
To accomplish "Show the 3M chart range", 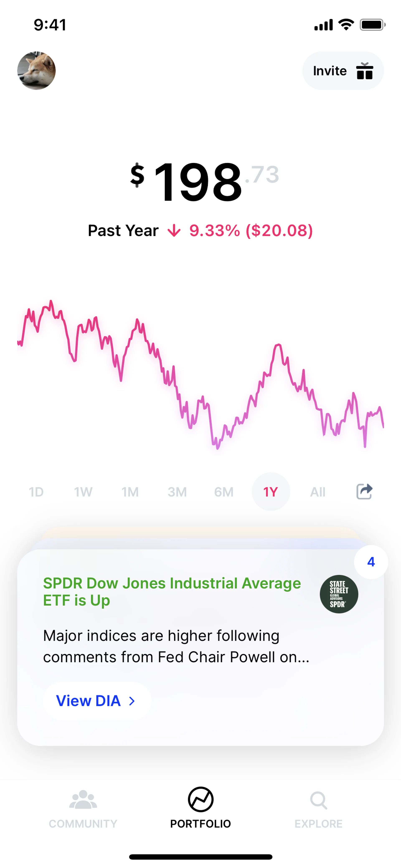I will click(177, 492).
